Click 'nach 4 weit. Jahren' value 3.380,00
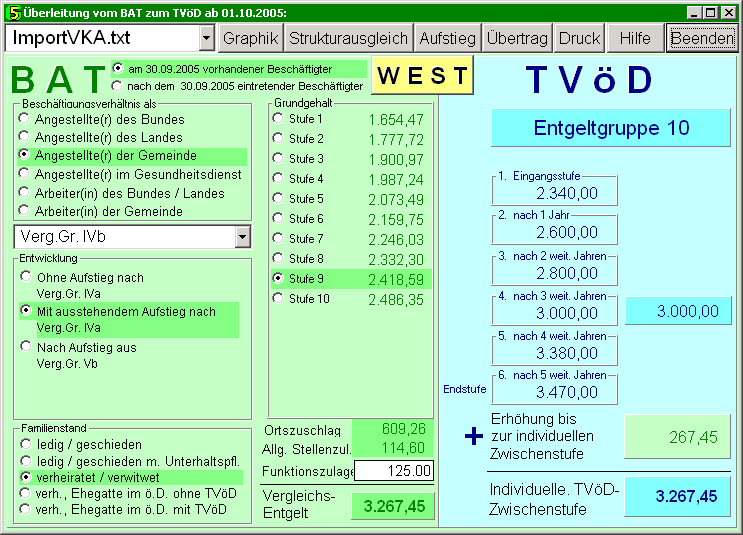 pyautogui.click(x=567, y=354)
